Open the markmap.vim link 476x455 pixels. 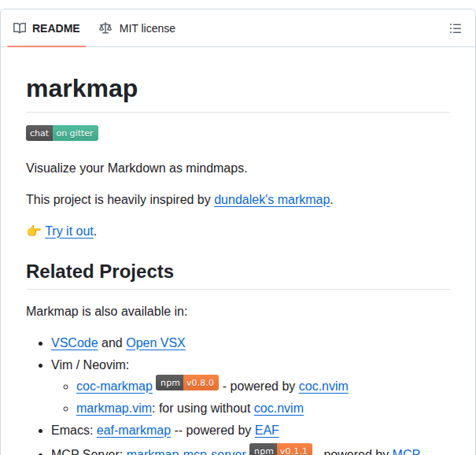114,409
